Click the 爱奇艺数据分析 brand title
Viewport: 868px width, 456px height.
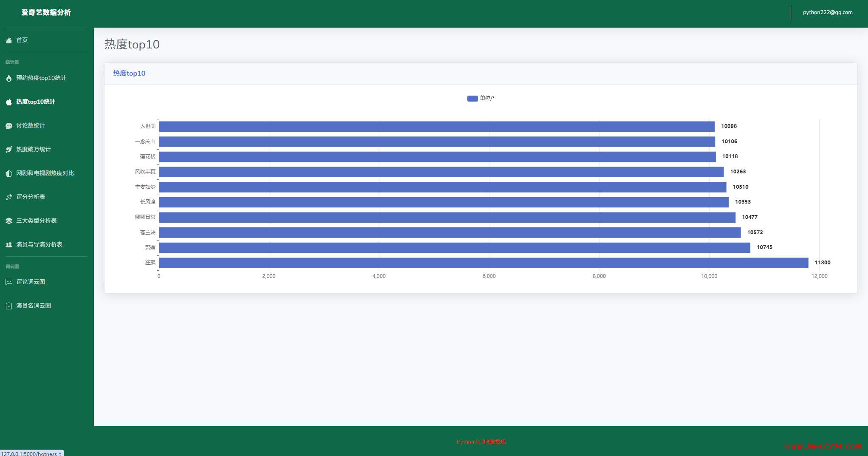(46, 12)
